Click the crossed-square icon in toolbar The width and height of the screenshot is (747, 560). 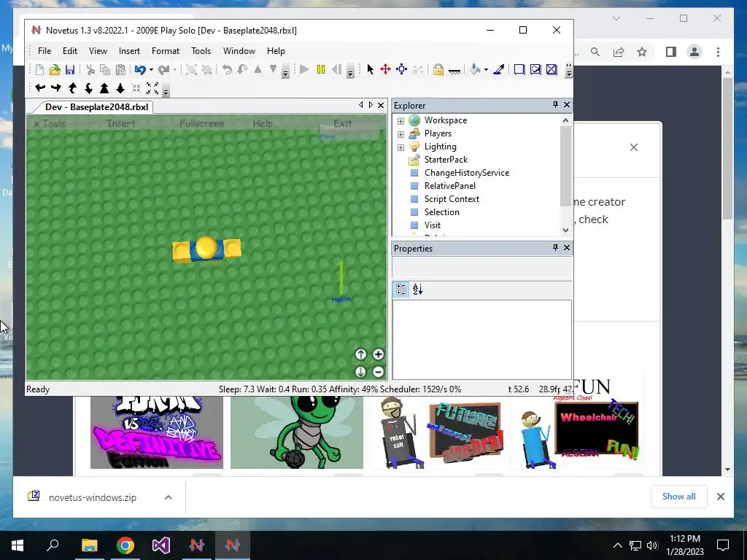click(x=551, y=69)
